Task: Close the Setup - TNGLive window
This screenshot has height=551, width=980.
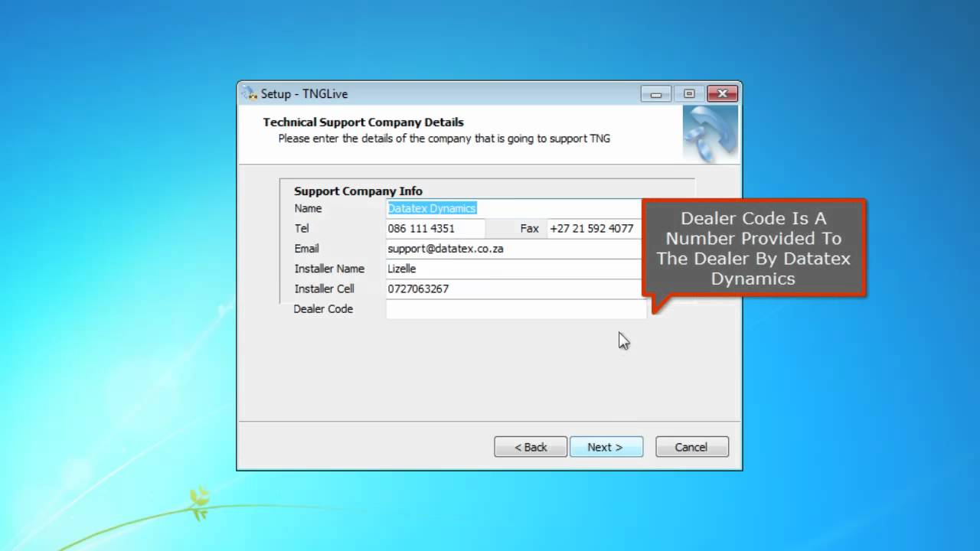Action: click(x=722, y=93)
